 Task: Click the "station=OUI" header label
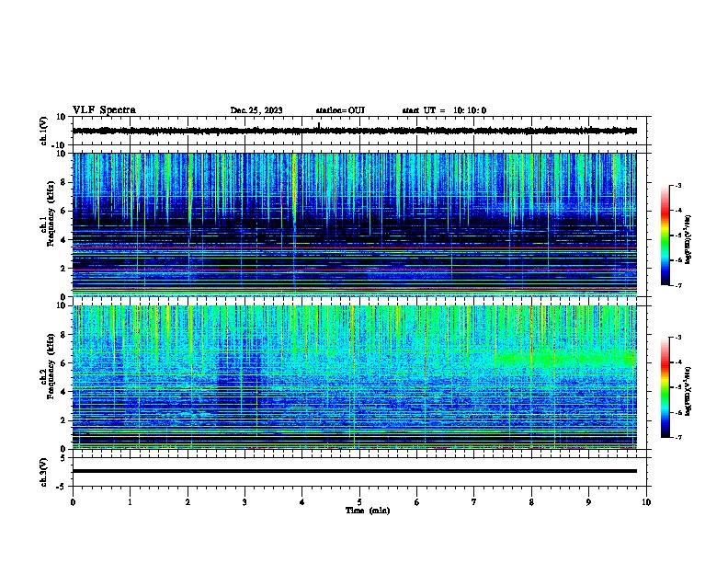click(340, 110)
